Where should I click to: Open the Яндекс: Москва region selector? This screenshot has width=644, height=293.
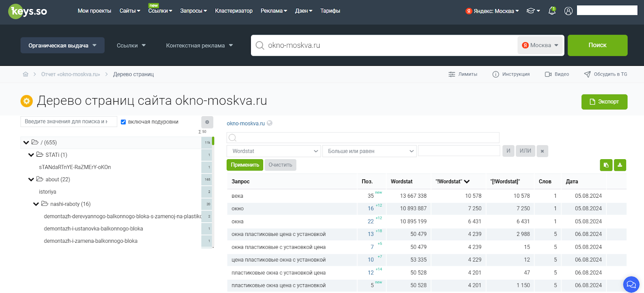point(492,11)
